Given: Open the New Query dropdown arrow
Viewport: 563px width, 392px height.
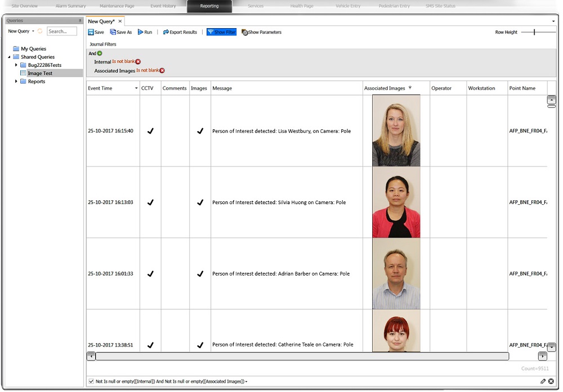Looking at the screenshot, I should click(33, 31).
